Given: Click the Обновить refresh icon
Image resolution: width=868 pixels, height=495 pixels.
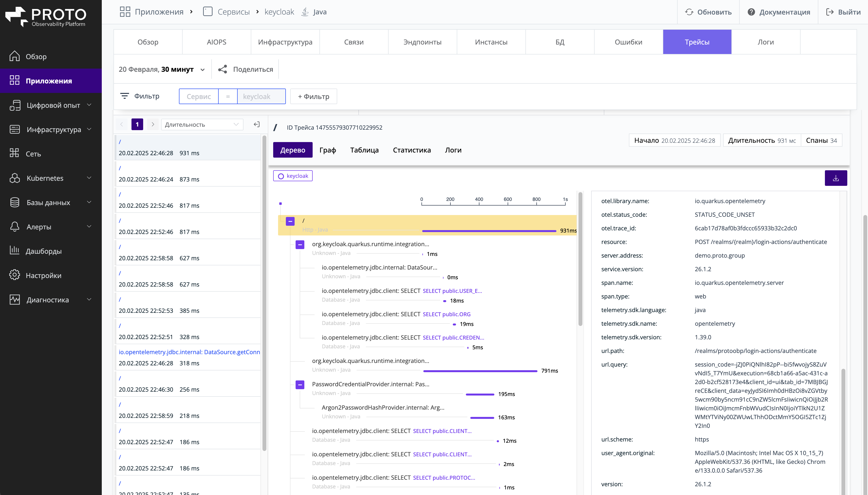Looking at the screenshot, I should 689,12.
